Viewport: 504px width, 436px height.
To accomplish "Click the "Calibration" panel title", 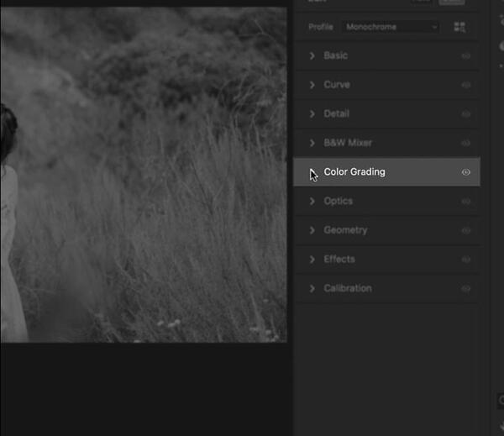I will click(x=348, y=288).
